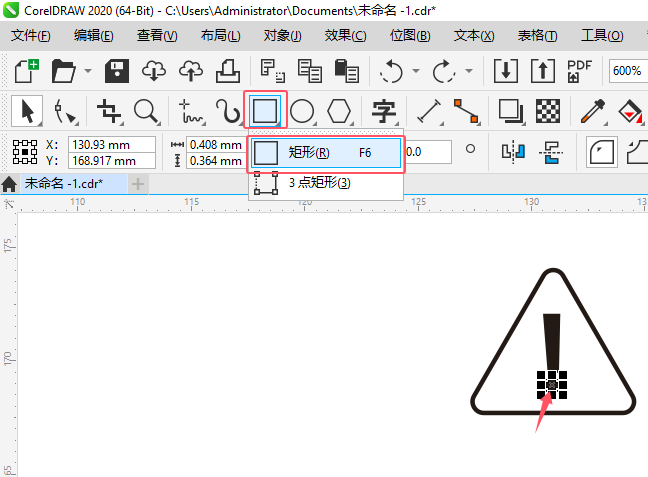Expand the Undo history dropdown arrow
The image size is (648, 477).
point(416,71)
